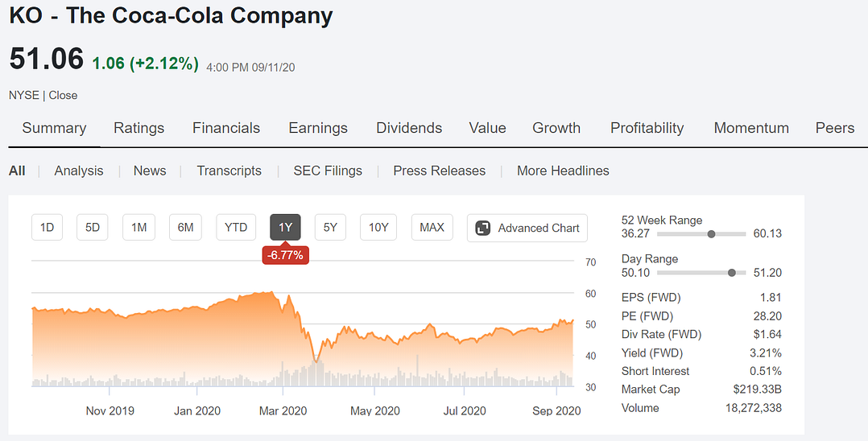868x441 pixels.
Task: Show the Transcripts headlines
Action: point(229,171)
